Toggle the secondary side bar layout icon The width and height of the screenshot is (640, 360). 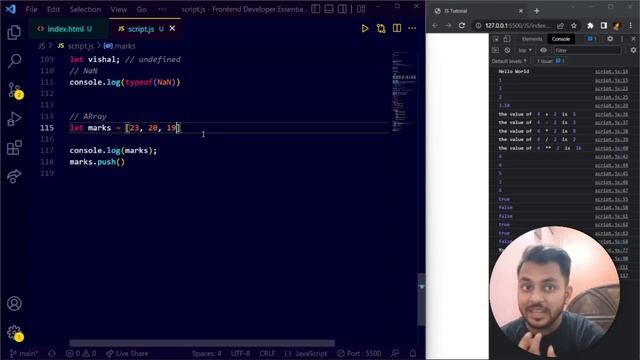(342, 9)
